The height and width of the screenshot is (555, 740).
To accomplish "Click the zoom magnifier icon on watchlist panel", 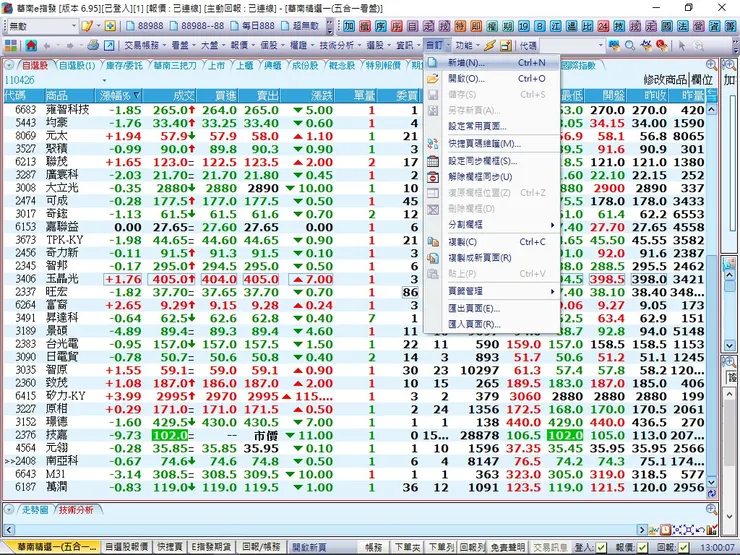I will 711,65.
